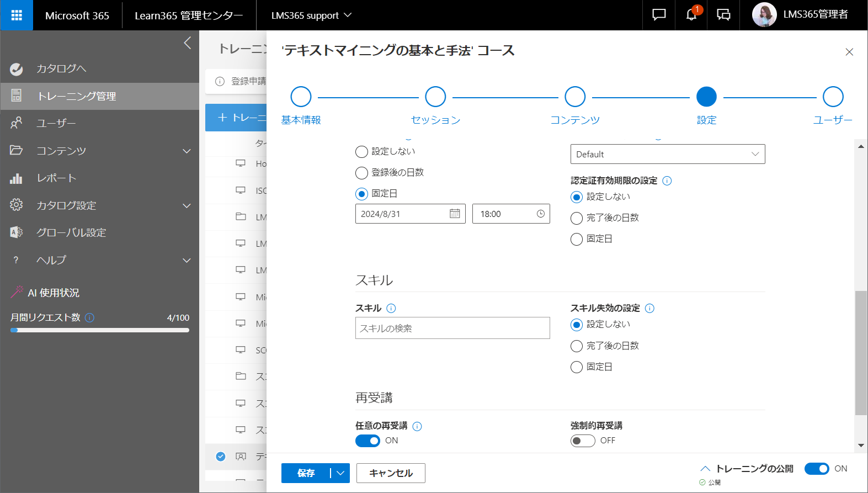The height and width of the screenshot is (493, 868).
Task: Expand the コンテンツ sidebar menu chevron
Action: pos(187,151)
